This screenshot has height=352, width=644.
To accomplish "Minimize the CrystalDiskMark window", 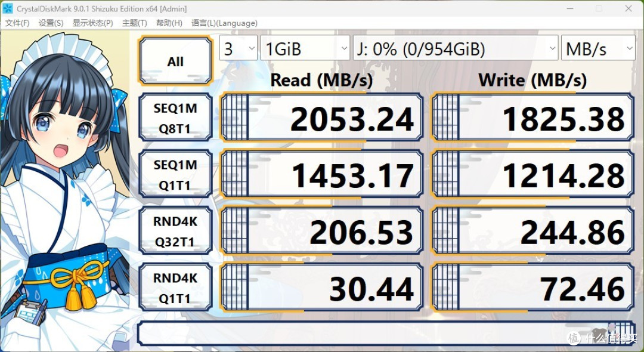I will (x=569, y=8).
